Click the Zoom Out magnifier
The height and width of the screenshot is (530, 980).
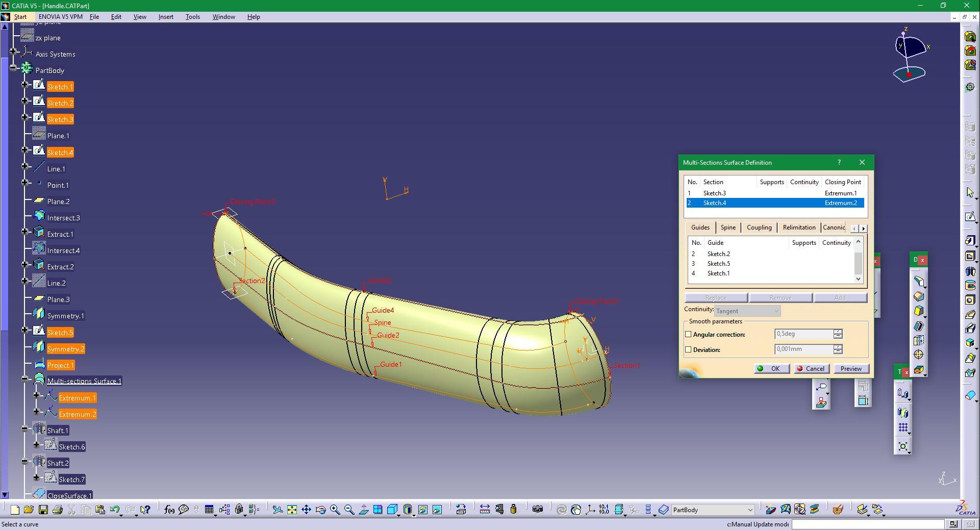click(x=349, y=510)
